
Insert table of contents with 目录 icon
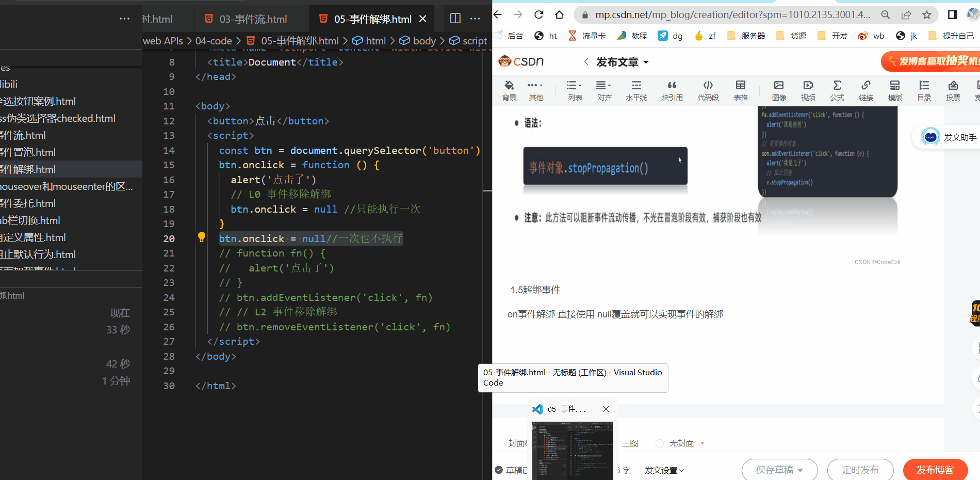click(924, 91)
